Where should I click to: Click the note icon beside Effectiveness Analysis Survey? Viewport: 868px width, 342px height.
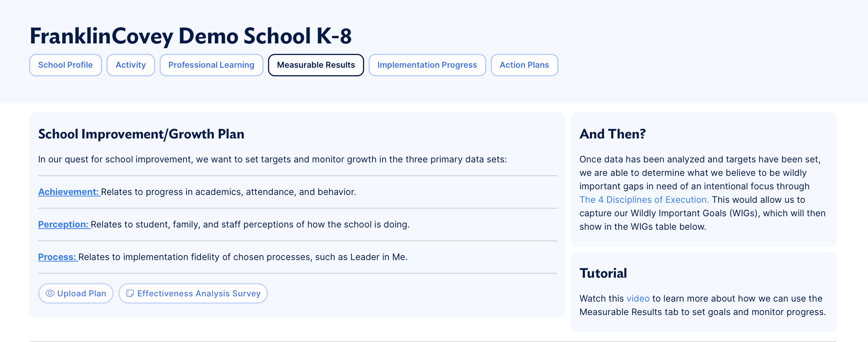coord(130,293)
